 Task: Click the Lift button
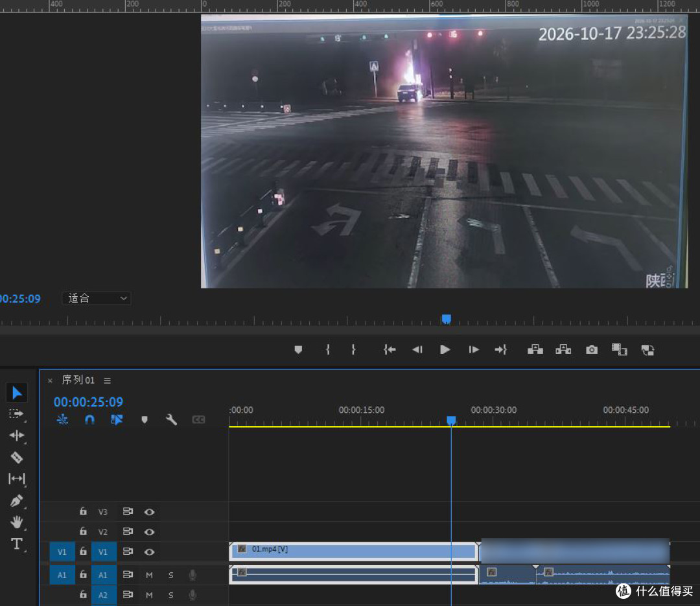(x=535, y=350)
